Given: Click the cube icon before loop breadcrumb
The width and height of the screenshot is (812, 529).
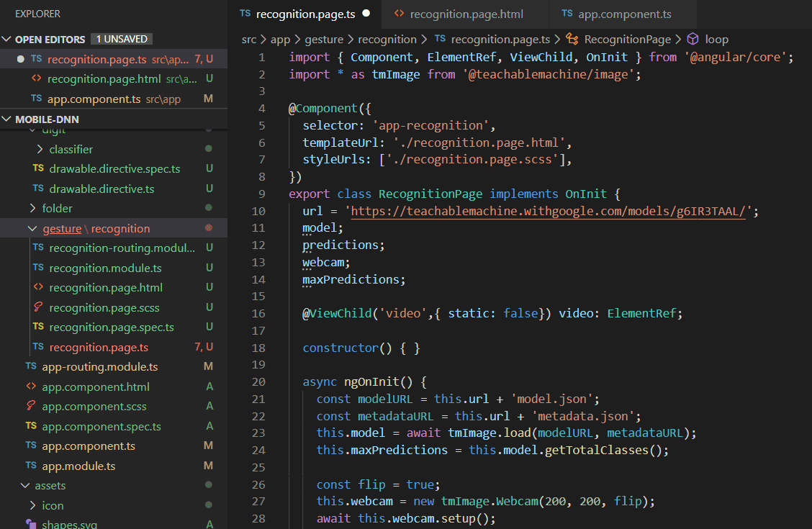Looking at the screenshot, I should (693, 39).
